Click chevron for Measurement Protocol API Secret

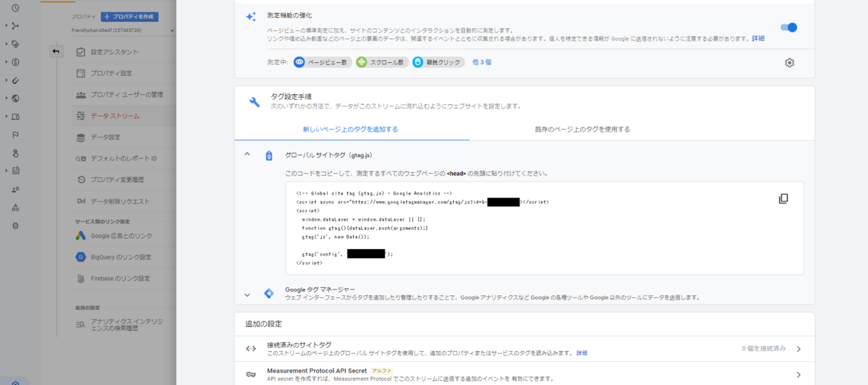pyautogui.click(x=799, y=374)
